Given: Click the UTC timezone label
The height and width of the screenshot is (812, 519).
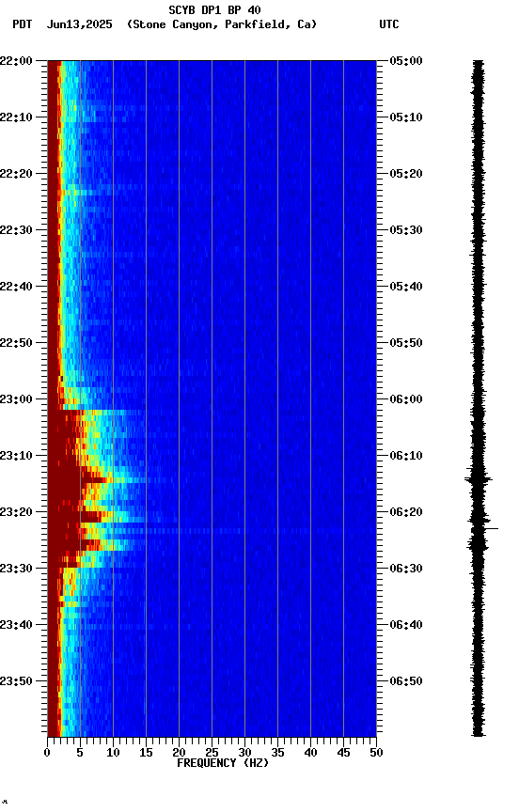Looking at the screenshot, I should pos(389,24).
